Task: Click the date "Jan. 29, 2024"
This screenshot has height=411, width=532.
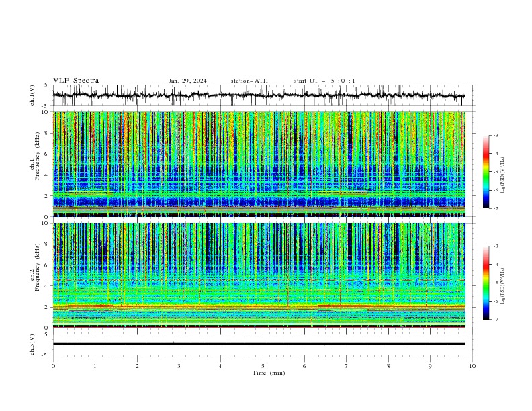Action: pos(187,81)
